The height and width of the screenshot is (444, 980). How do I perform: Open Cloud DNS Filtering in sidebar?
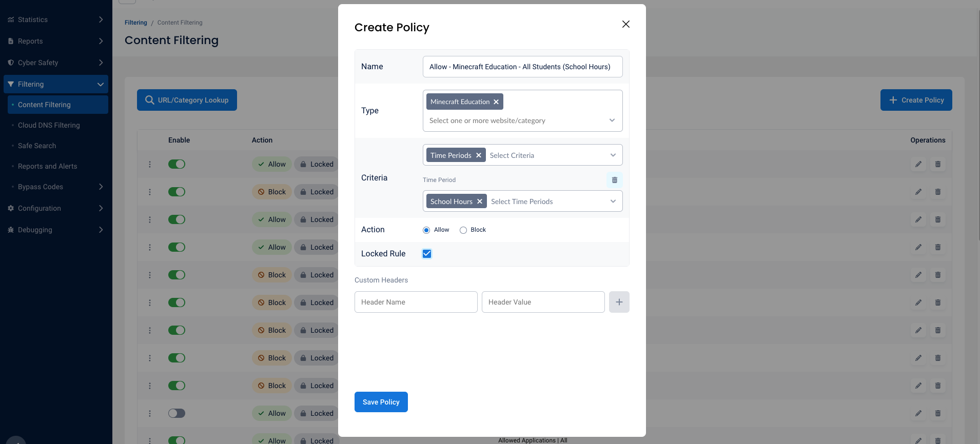pos(49,125)
